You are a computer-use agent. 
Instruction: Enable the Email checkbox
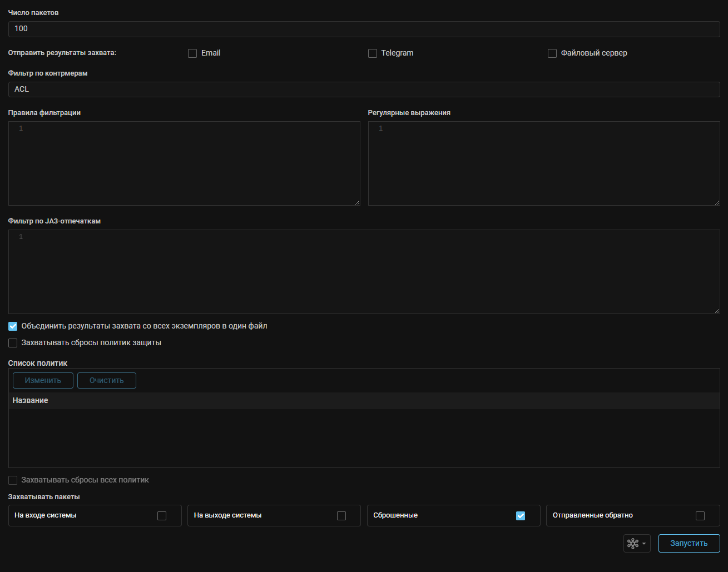click(x=192, y=53)
